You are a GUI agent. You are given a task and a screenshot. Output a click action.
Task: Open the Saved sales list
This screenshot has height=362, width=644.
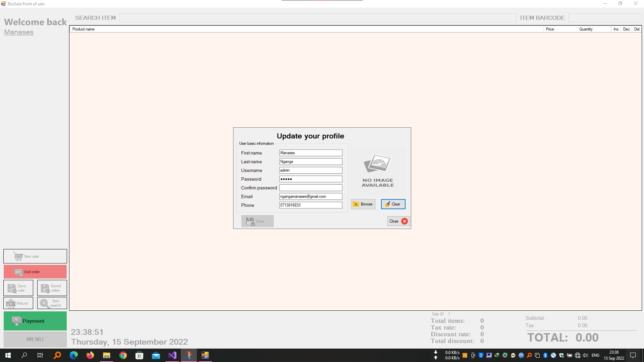(52, 288)
